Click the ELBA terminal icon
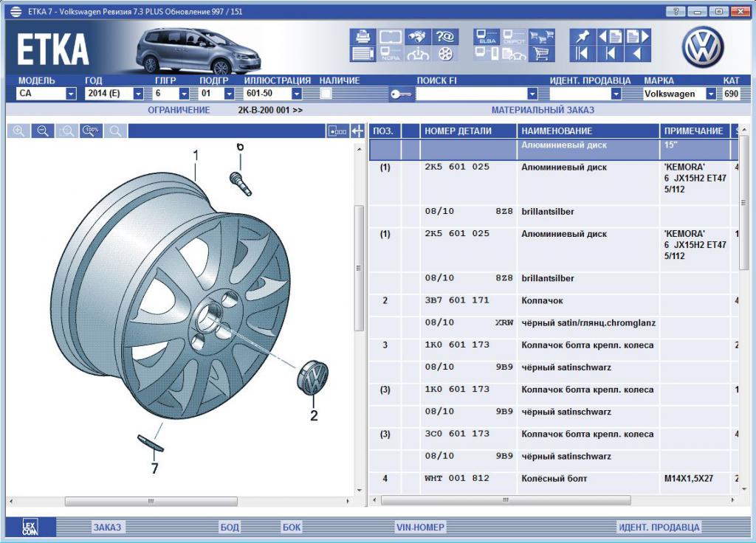Viewport: 756px width, 543px height. click(x=486, y=37)
